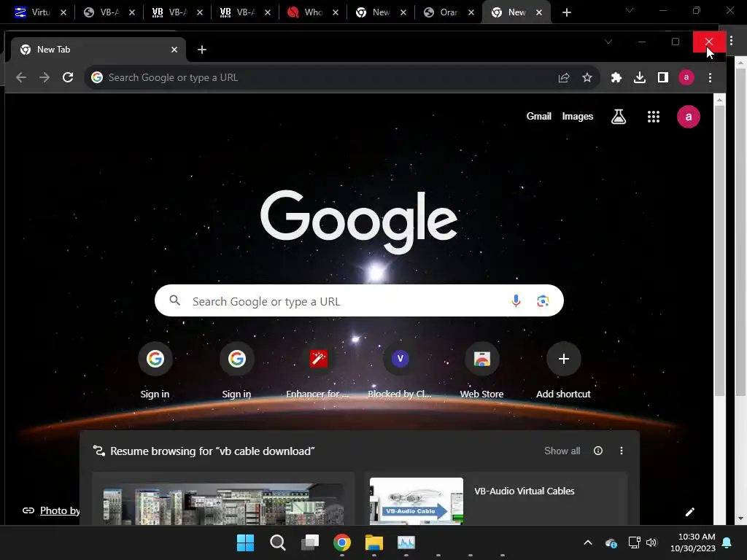Viewport: 747px width, 560px height.
Task: Open the tab search chevron in the front window
Action: pos(608,42)
